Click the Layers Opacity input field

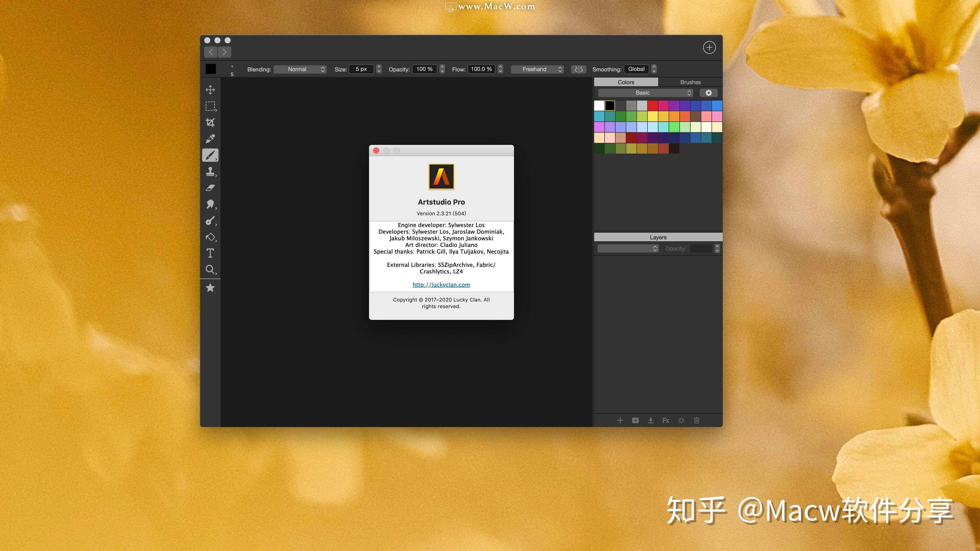[x=701, y=248]
